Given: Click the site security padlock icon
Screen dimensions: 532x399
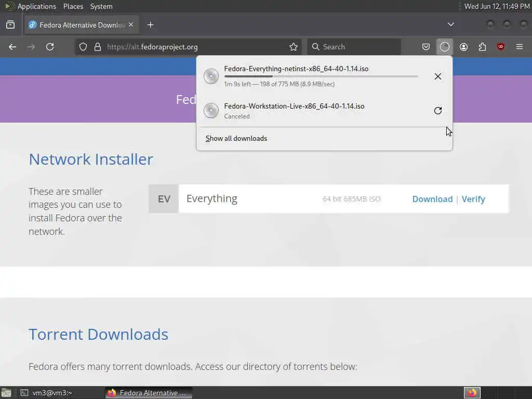Looking at the screenshot, I should (98, 47).
